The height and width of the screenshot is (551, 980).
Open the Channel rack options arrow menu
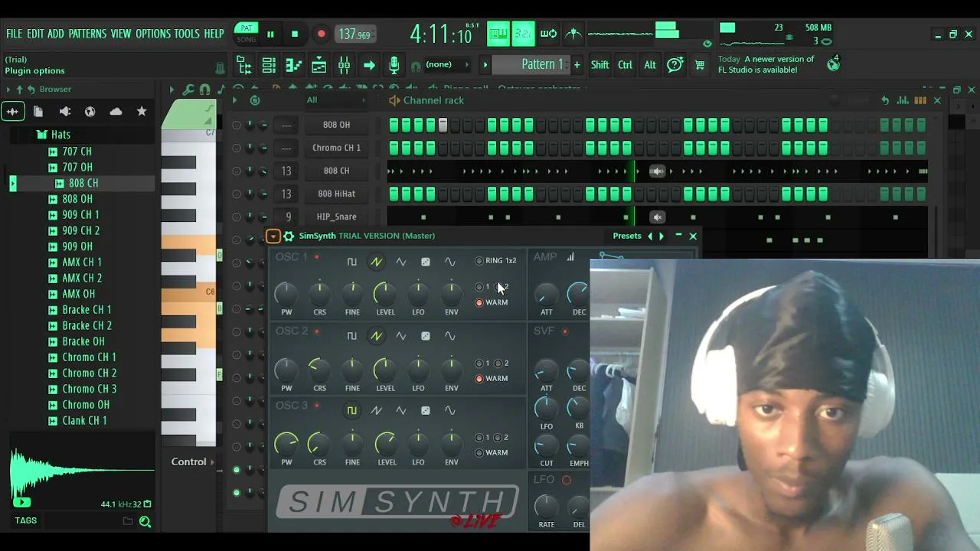(234, 100)
